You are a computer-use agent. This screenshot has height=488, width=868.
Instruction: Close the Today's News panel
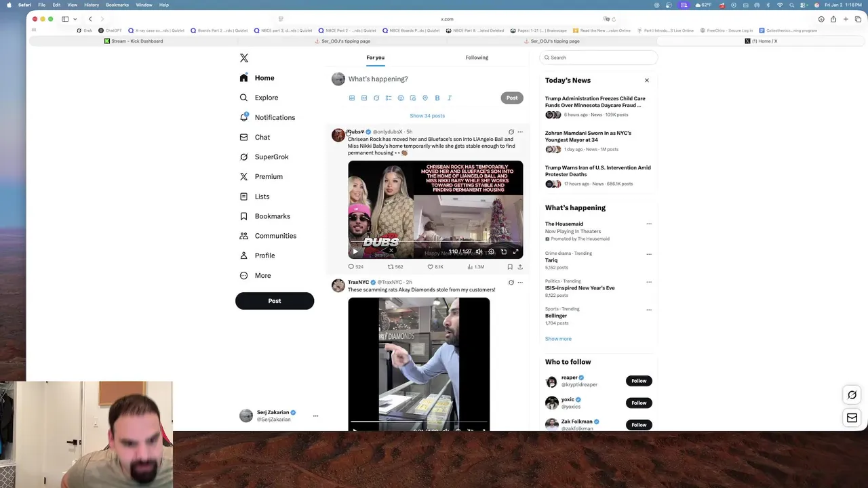point(647,81)
